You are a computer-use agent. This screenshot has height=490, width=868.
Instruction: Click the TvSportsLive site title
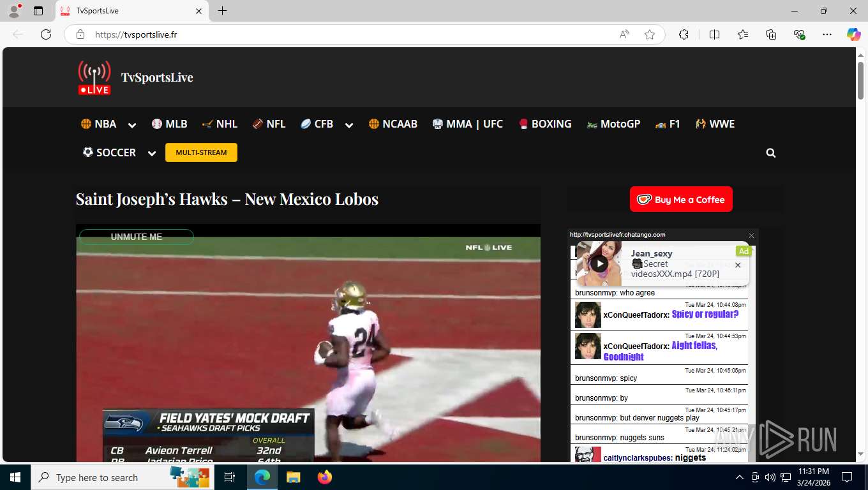click(x=157, y=77)
